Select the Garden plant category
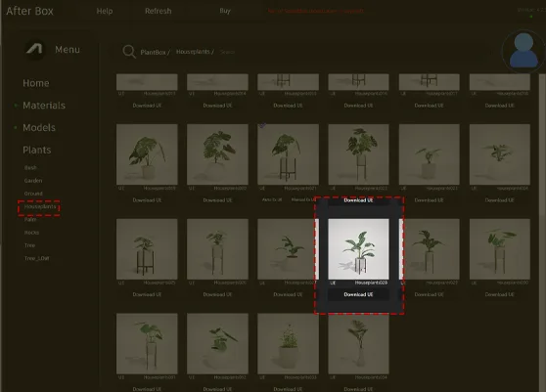 tap(33, 181)
